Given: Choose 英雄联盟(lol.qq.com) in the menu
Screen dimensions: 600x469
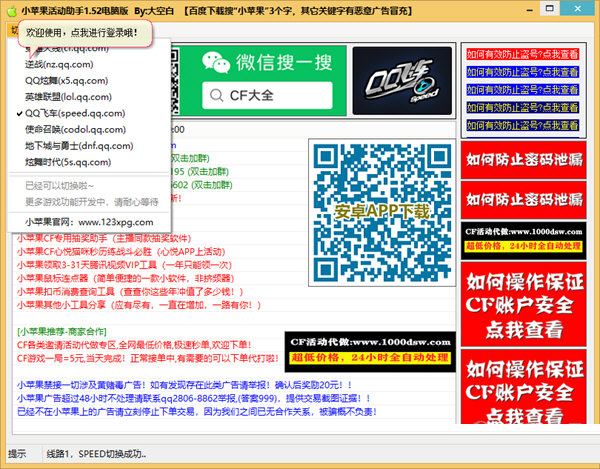Looking at the screenshot, I should 68,97.
